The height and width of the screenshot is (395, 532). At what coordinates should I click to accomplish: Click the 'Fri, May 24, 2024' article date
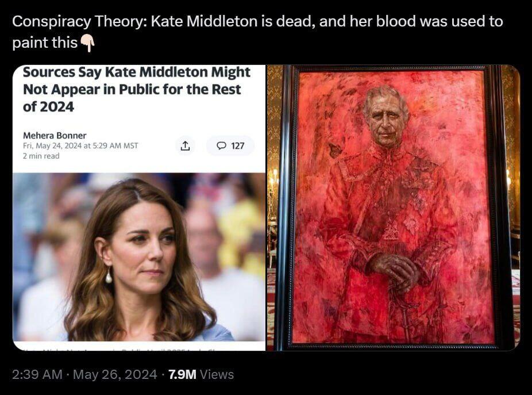[x=52, y=145]
